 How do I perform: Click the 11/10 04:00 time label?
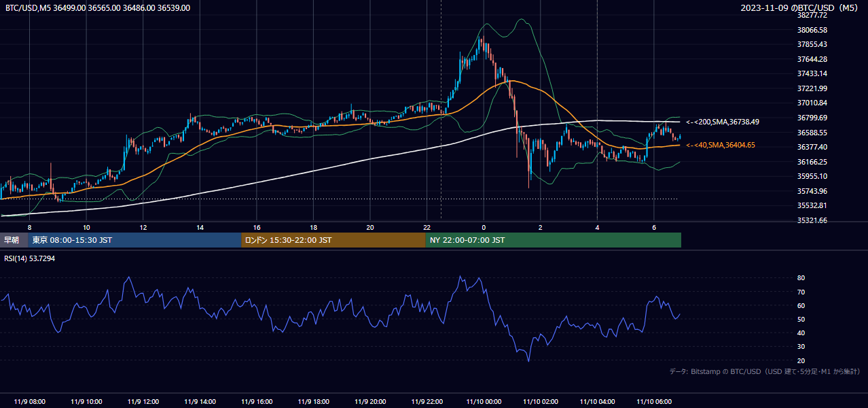pos(597,401)
